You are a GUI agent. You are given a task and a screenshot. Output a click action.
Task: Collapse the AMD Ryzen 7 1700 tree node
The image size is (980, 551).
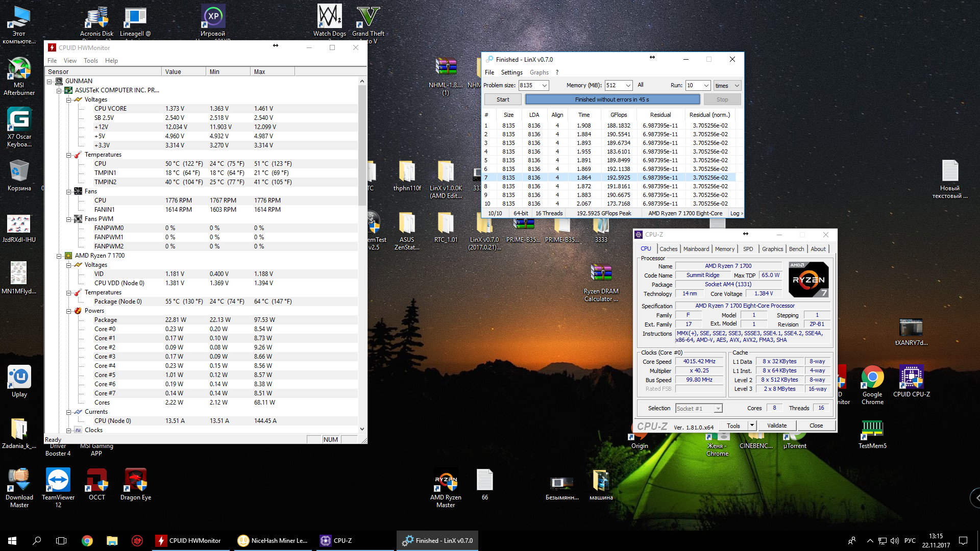59,256
